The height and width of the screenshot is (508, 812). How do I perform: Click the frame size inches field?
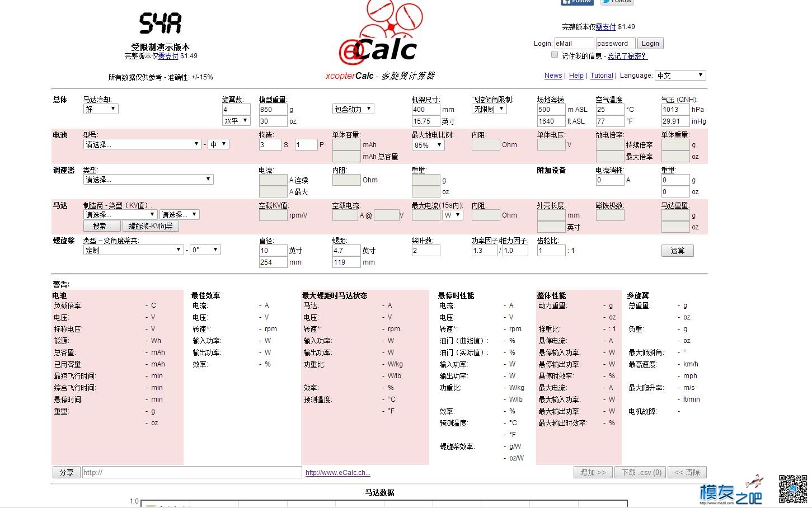[426, 121]
